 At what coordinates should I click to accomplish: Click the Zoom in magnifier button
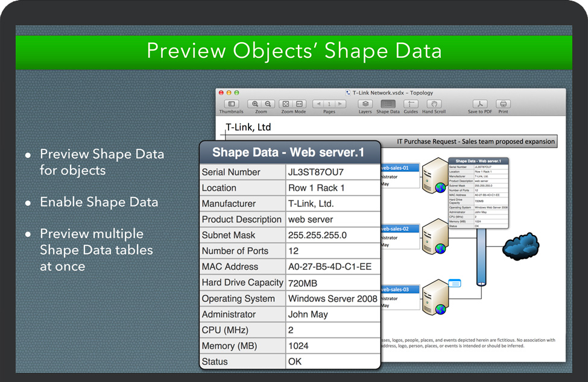[x=255, y=104]
